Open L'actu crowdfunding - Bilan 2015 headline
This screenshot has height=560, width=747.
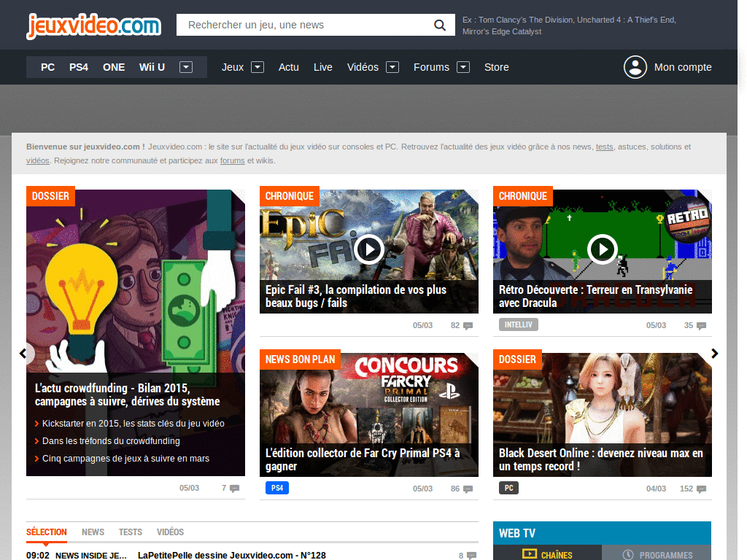pyautogui.click(x=127, y=394)
